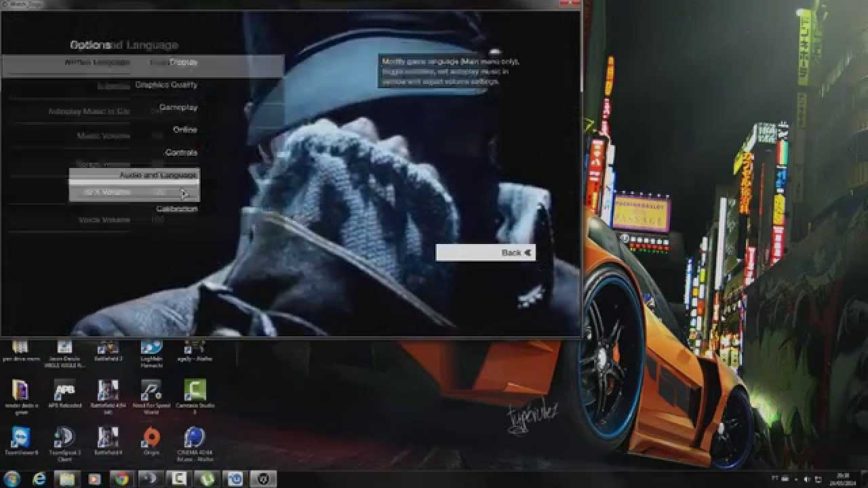Click the black Watch Dogs taskbar icon
This screenshot has width=868, height=488.
(263, 479)
